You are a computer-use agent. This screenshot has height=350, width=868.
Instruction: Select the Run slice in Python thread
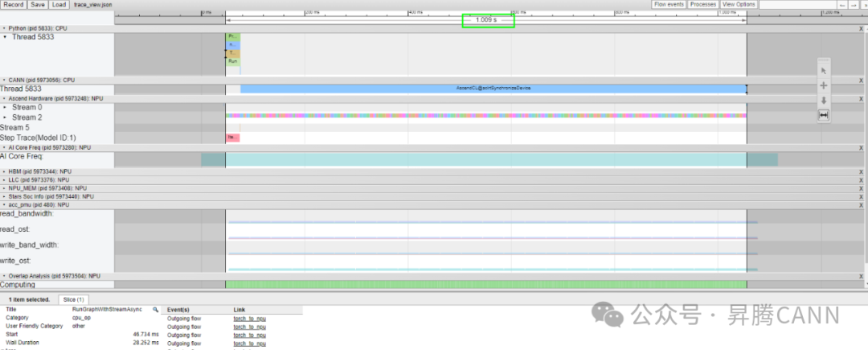233,61
